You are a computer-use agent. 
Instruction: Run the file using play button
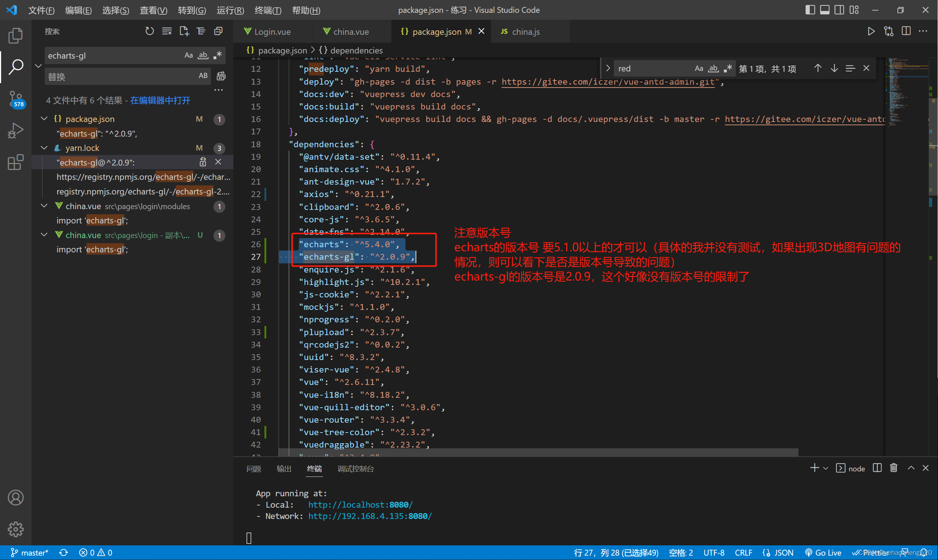coord(871,31)
